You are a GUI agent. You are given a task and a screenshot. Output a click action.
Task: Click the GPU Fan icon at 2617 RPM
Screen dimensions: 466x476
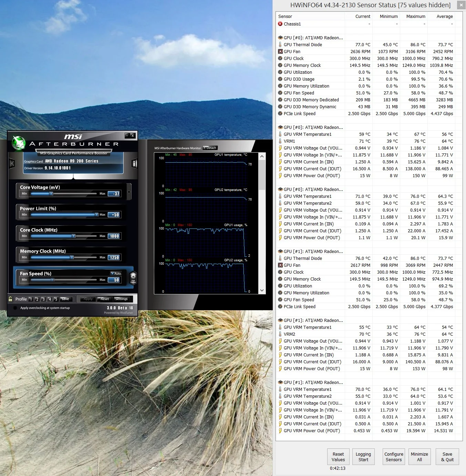pos(280,265)
